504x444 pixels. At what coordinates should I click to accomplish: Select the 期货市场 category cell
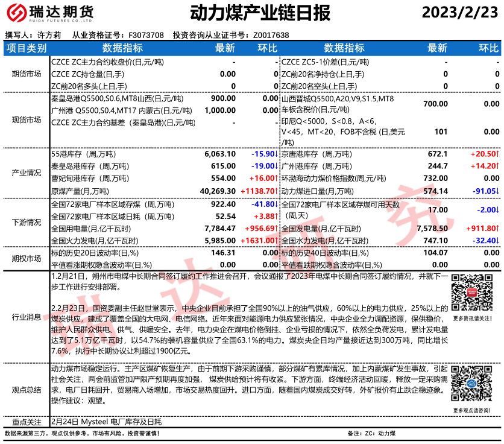point(26,74)
